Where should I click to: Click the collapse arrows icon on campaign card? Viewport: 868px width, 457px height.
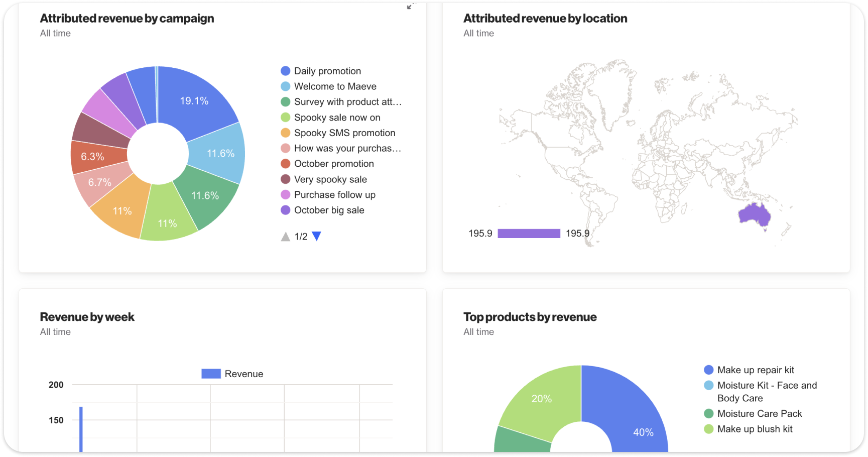click(411, 6)
